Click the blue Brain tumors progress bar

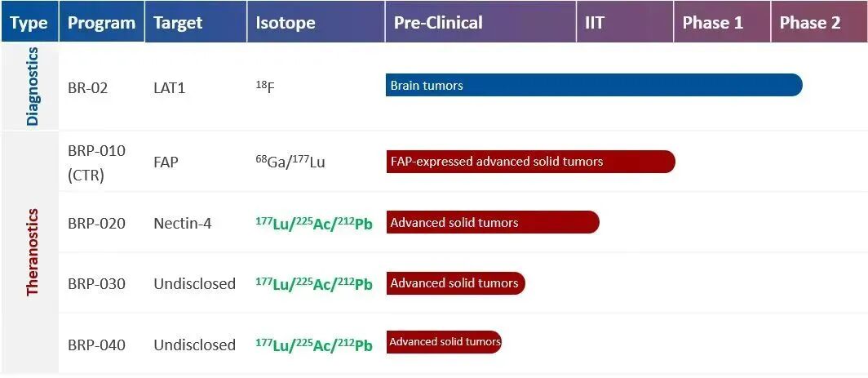coord(593,85)
